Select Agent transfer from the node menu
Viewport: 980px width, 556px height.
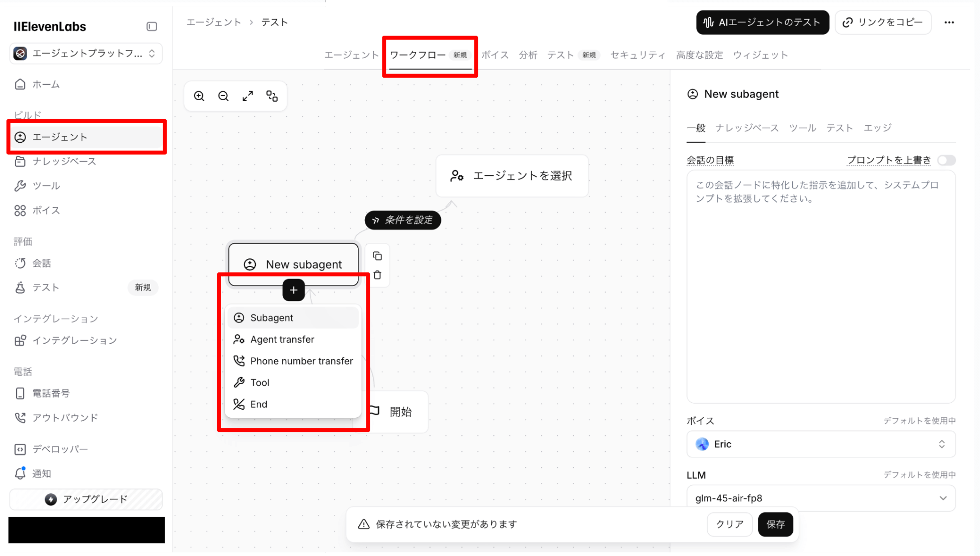[282, 340]
